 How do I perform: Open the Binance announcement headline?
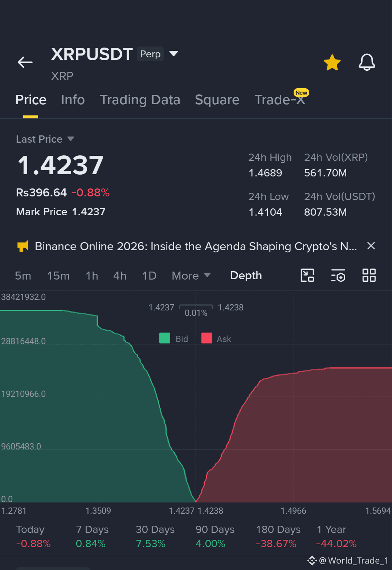196,246
